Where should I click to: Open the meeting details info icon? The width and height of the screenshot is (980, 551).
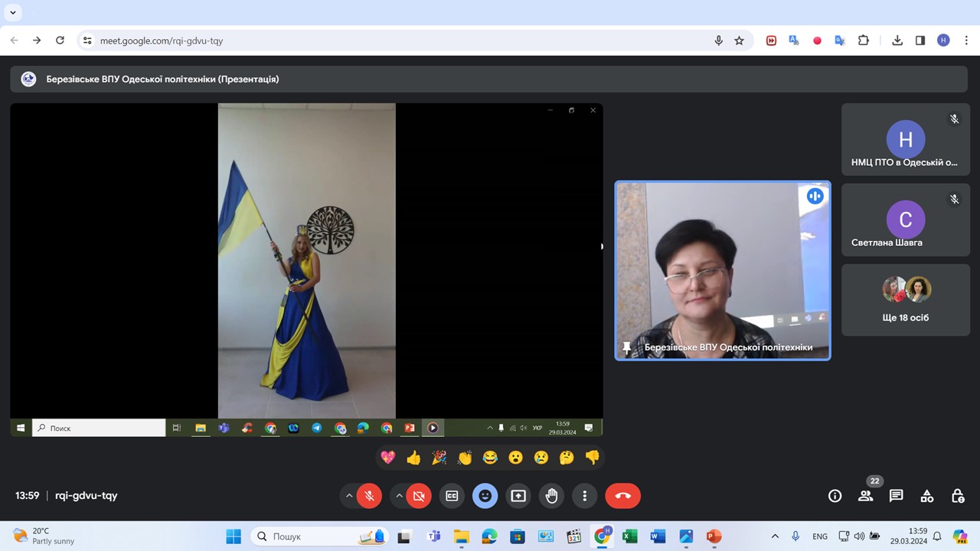click(x=835, y=496)
